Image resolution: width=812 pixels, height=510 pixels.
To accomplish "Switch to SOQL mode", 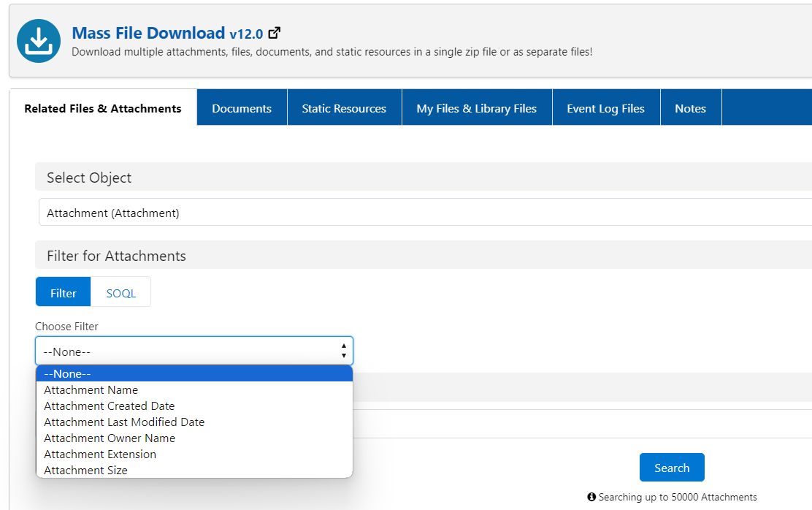I will [x=120, y=293].
